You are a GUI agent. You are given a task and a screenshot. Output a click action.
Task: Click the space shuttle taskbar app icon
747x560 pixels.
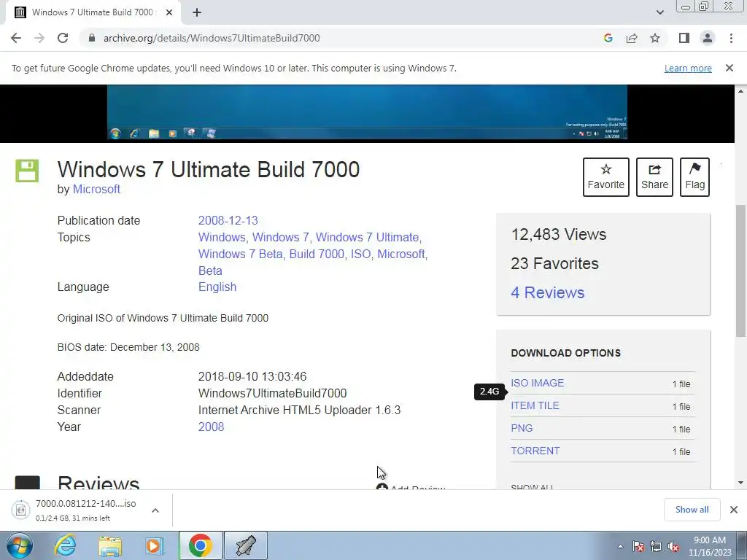pos(245,545)
